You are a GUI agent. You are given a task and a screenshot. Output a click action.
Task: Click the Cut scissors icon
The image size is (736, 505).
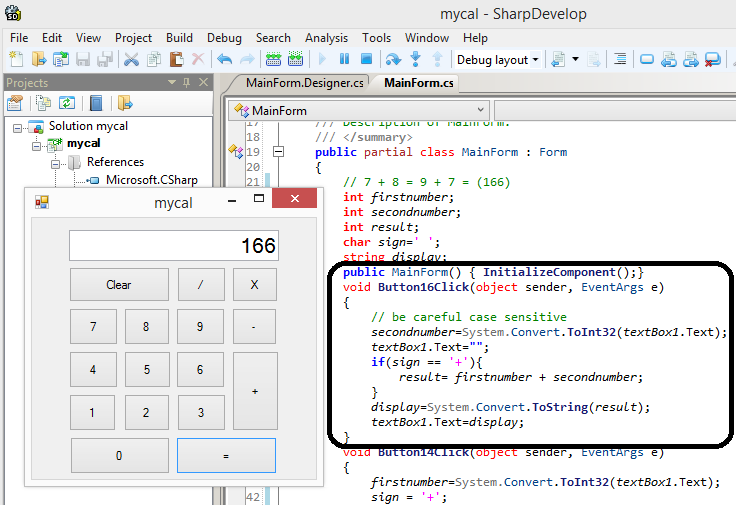131,60
